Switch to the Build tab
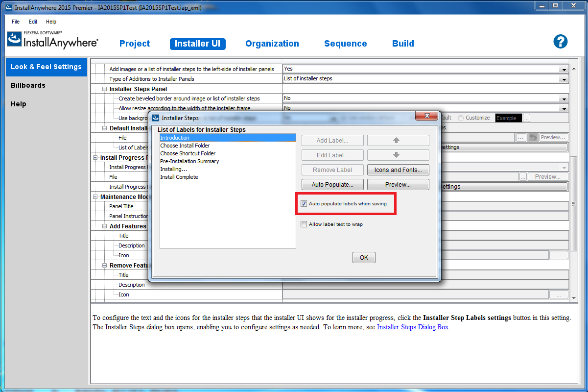588x392 pixels. (403, 44)
